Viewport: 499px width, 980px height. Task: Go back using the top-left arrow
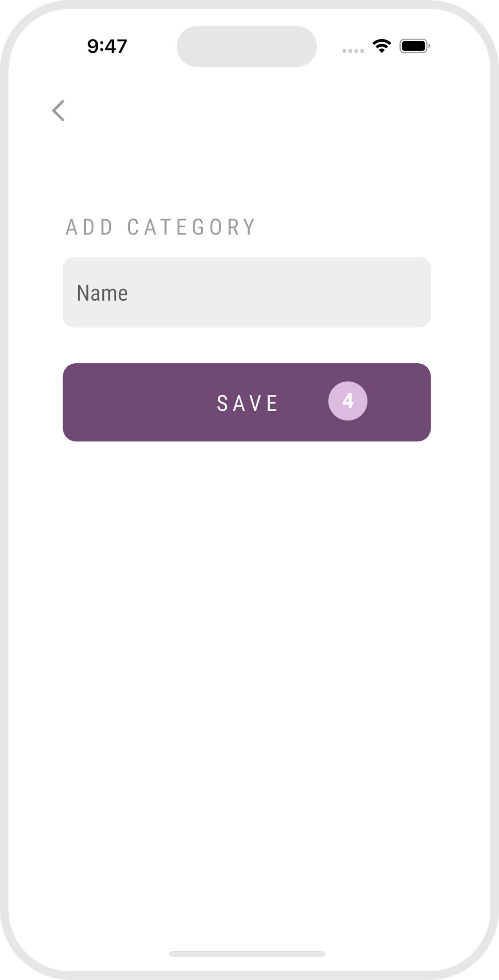pos(59,111)
